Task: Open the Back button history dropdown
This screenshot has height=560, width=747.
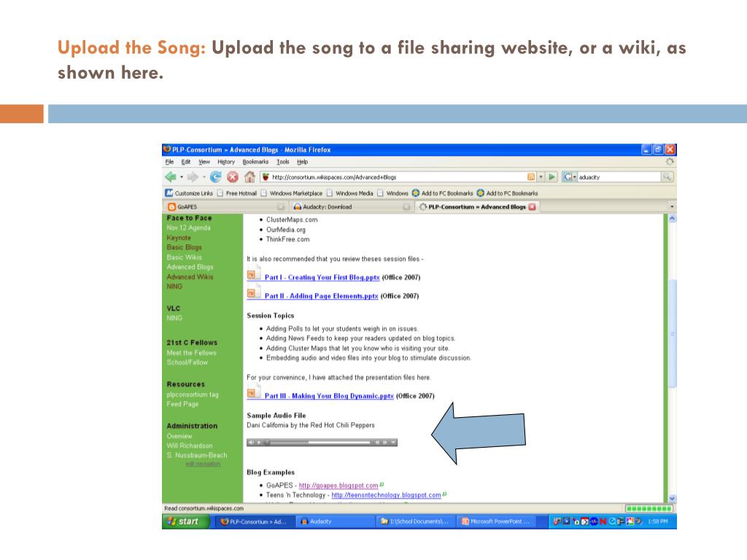Action: click(182, 177)
